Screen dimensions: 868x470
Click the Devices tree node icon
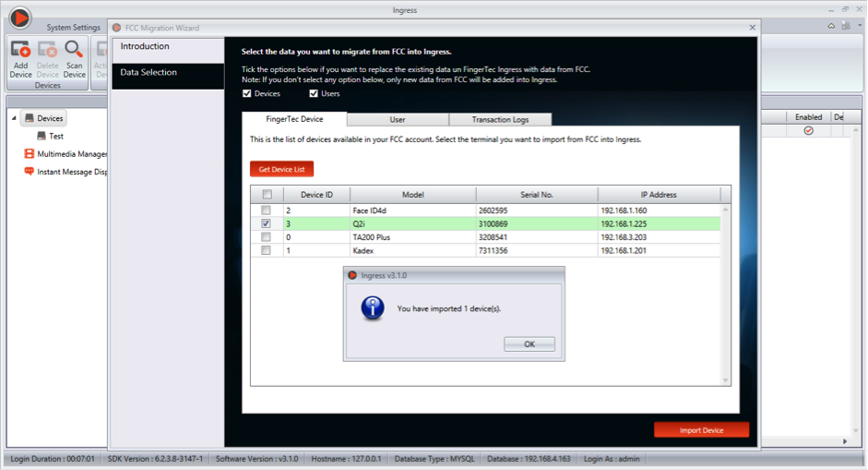(x=30, y=118)
